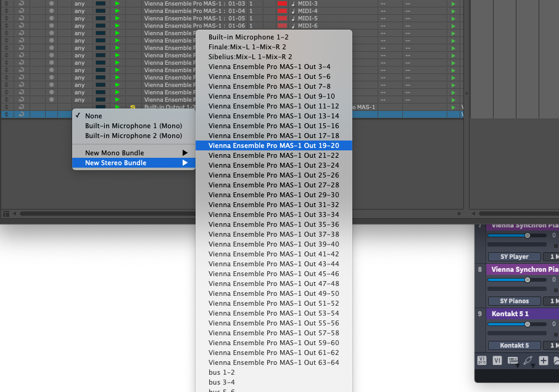This screenshot has width=559, height=392.
Task: Click the note icon beside MIDI-3
Action: click(x=293, y=4)
